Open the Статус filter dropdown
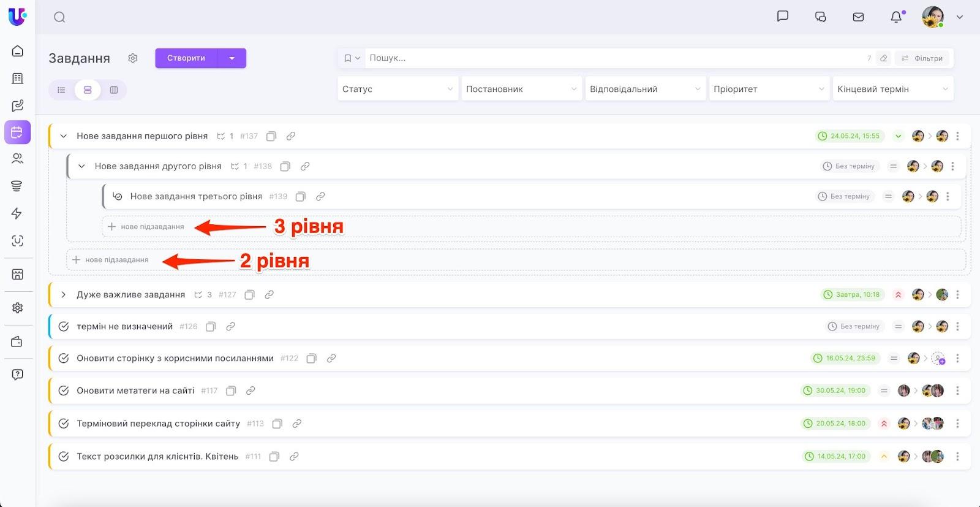Screen dimensions: 980x507 point(398,89)
